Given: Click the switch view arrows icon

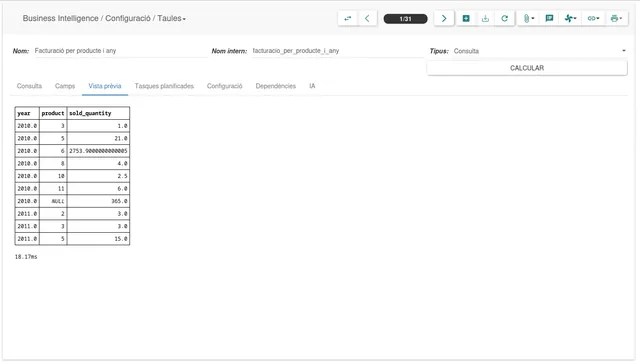Looking at the screenshot, I should [348, 18].
